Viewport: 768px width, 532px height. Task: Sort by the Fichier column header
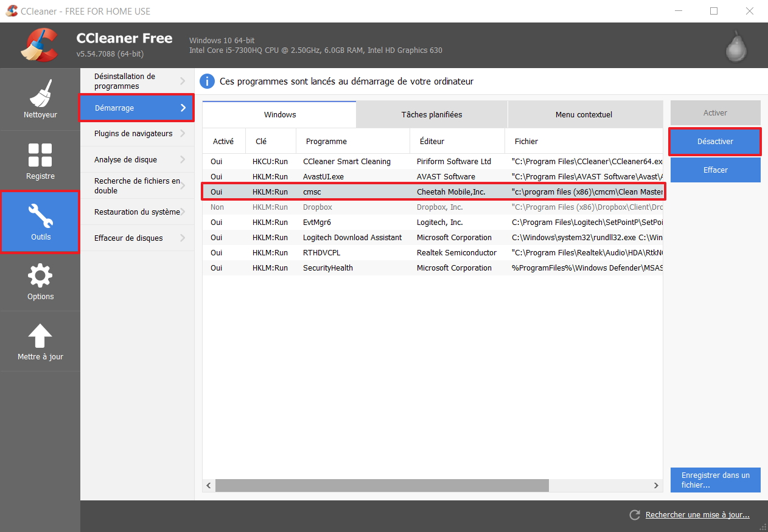tap(584, 141)
